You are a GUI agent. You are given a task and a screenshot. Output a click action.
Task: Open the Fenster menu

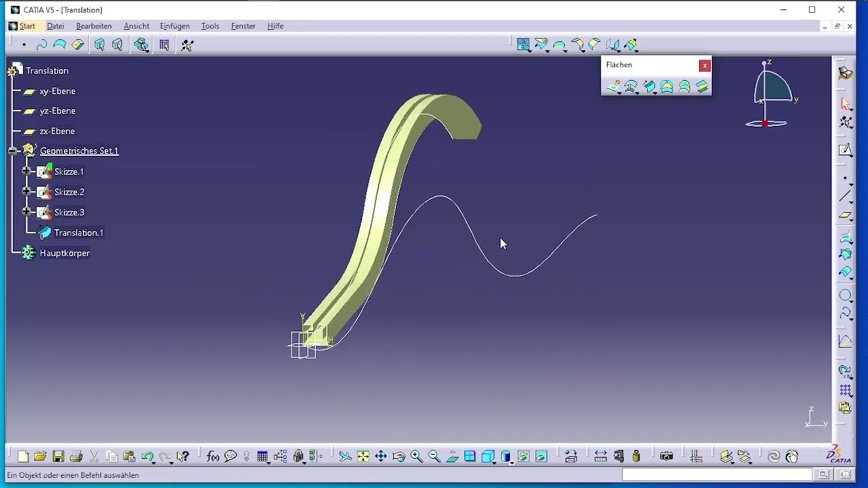click(x=243, y=26)
